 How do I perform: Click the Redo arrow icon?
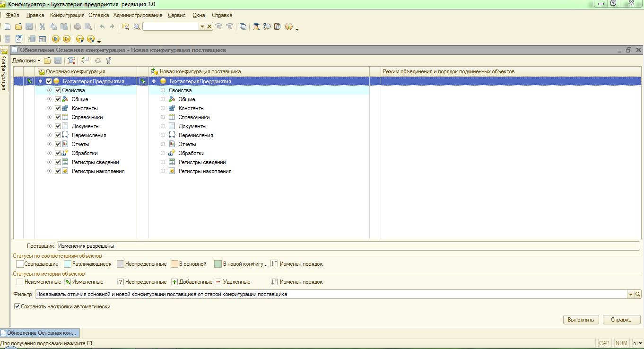coord(112,27)
